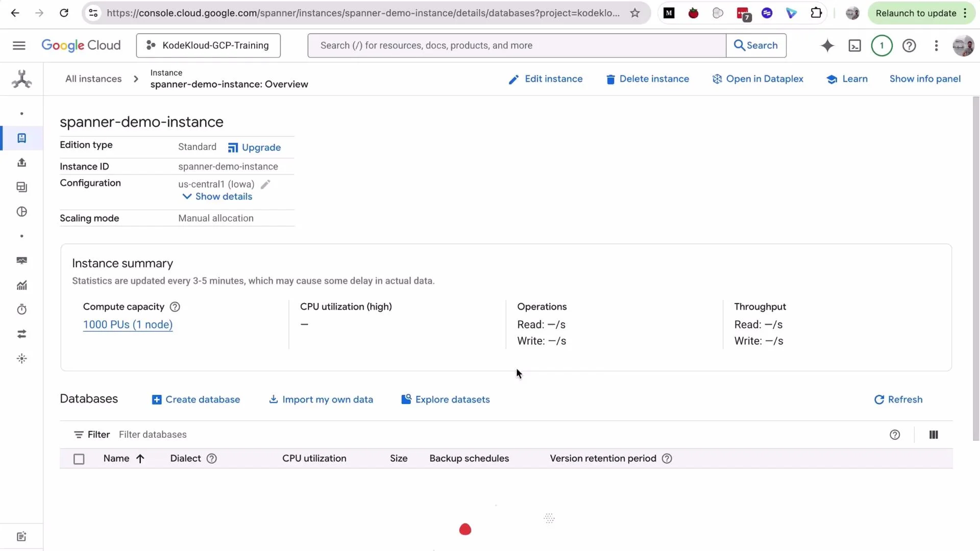The width and height of the screenshot is (980, 551).
Task: Click the Backup schedules column header
Action: pyautogui.click(x=469, y=459)
